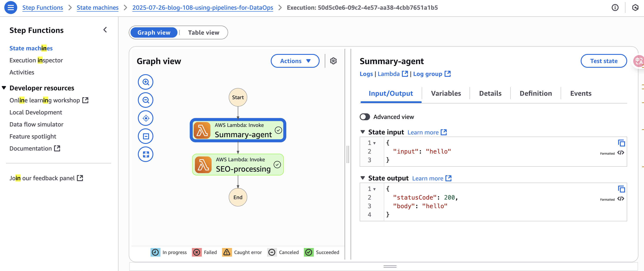
Task: Open Online learning workshop link
Action: tap(49, 100)
